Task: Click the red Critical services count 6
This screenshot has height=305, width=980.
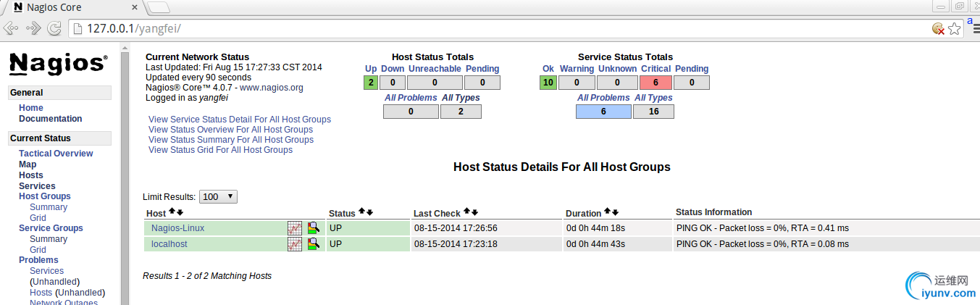Action: pyautogui.click(x=656, y=82)
